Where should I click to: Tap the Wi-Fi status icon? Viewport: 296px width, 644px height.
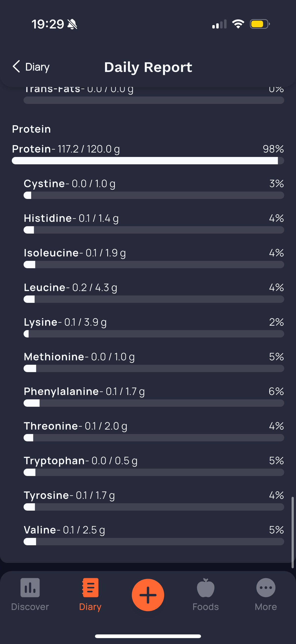pyautogui.click(x=238, y=24)
